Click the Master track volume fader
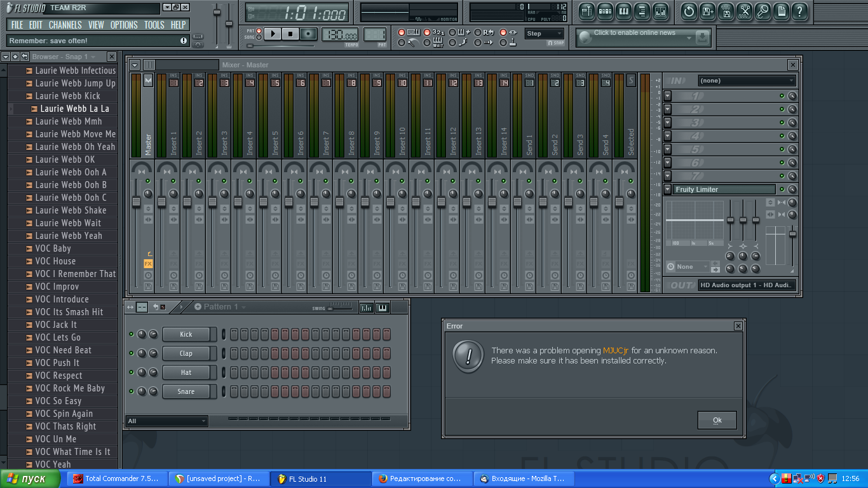The width and height of the screenshot is (868, 488). coord(136,202)
